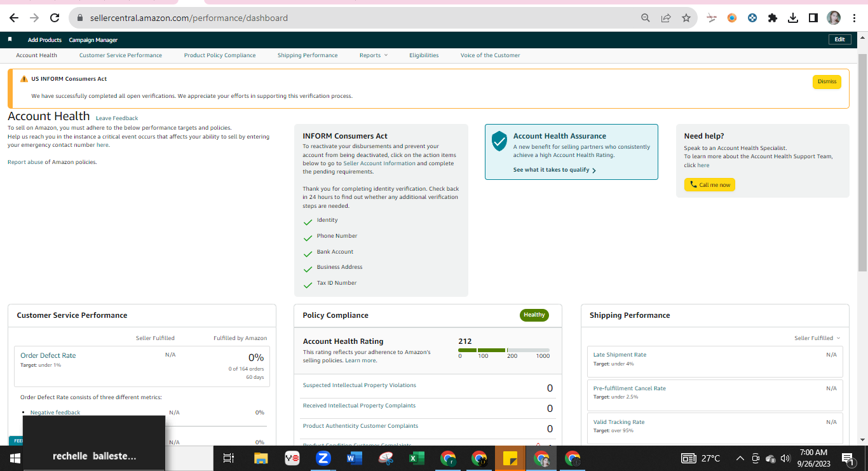This screenshot has width=868, height=471.
Task: Click the V8 app icon on taskbar
Action: (292, 458)
